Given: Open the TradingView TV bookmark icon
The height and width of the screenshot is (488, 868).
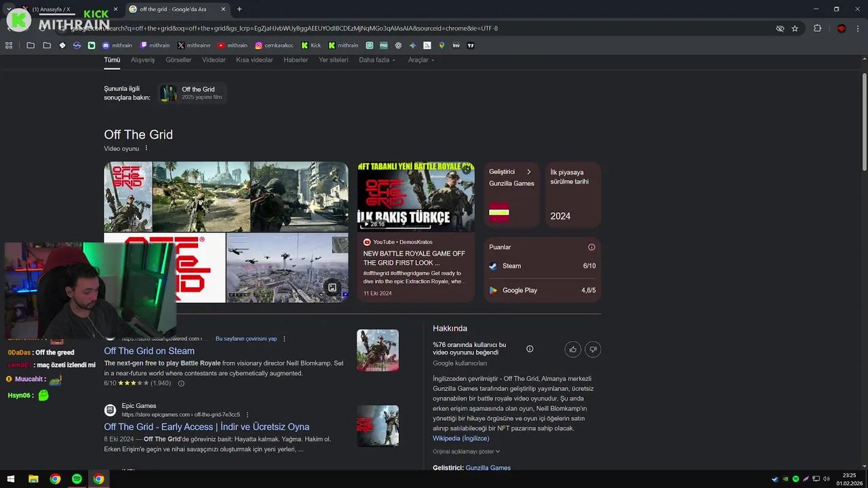Looking at the screenshot, I should pyautogui.click(x=471, y=45).
